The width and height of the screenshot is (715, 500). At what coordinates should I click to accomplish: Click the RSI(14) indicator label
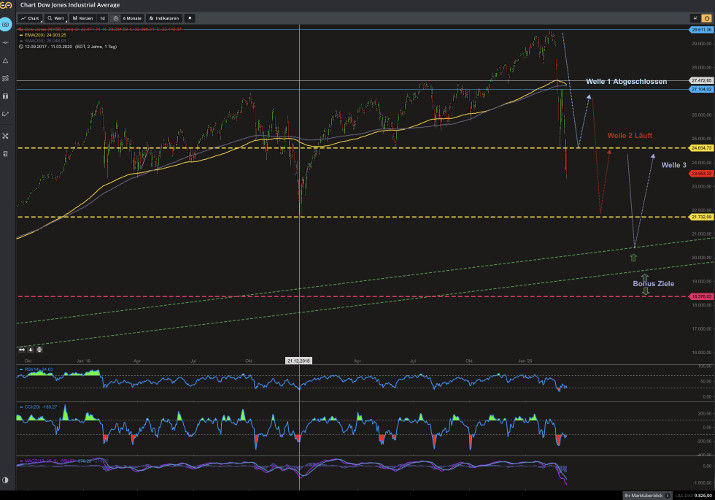(x=36, y=369)
